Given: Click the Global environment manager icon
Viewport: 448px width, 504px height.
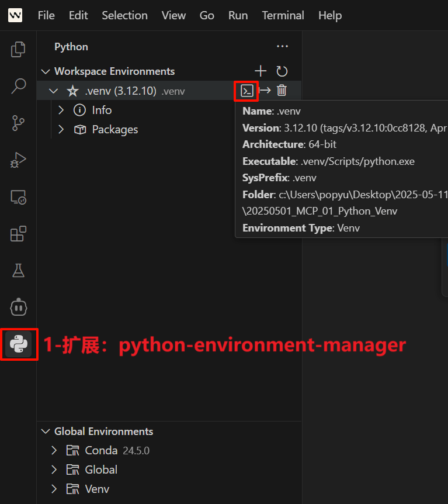Looking at the screenshot, I should click(x=72, y=470).
